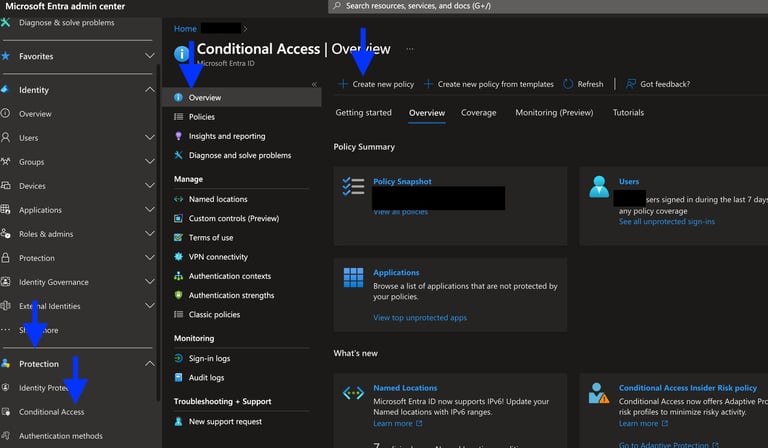Expand the Groups chevron in sidebar
This screenshot has width=768, height=448.
pyautogui.click(x=149, y=161)
